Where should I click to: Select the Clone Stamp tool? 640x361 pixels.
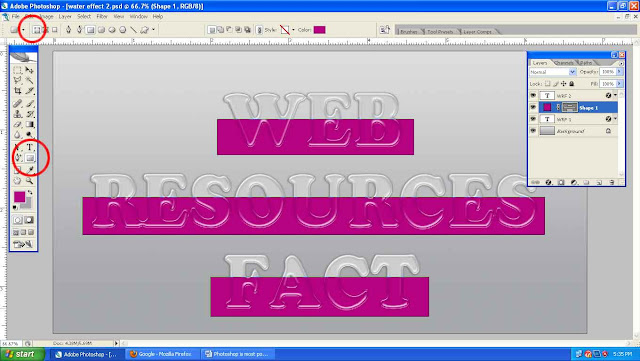[18, 114]
